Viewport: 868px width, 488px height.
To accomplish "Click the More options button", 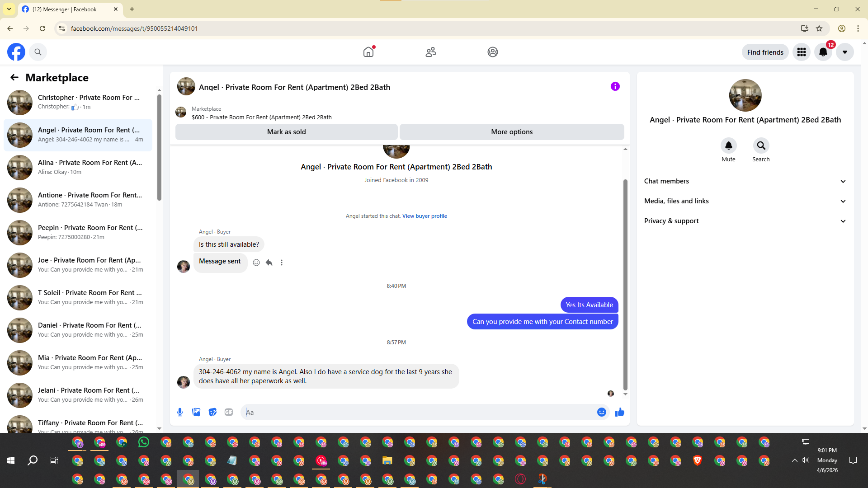I will [512, 132].
